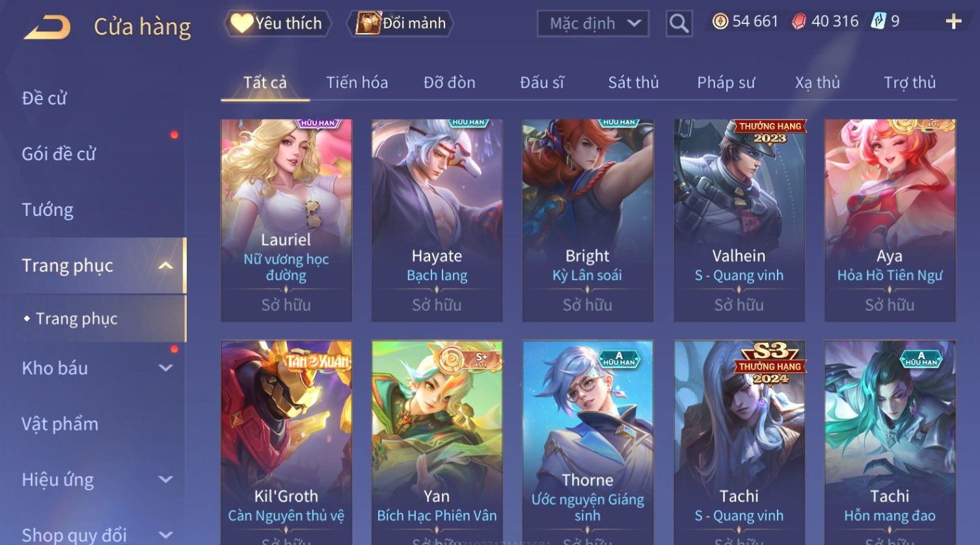This screenshot has width=980, height=545.
Task: Click the blue voucher ticket icon
Action: click(x=878, y=21)
